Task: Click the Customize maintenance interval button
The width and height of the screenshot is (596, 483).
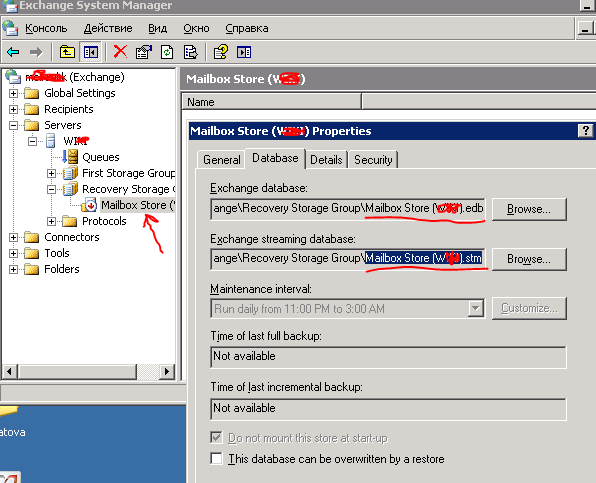Action: [529, 308]
